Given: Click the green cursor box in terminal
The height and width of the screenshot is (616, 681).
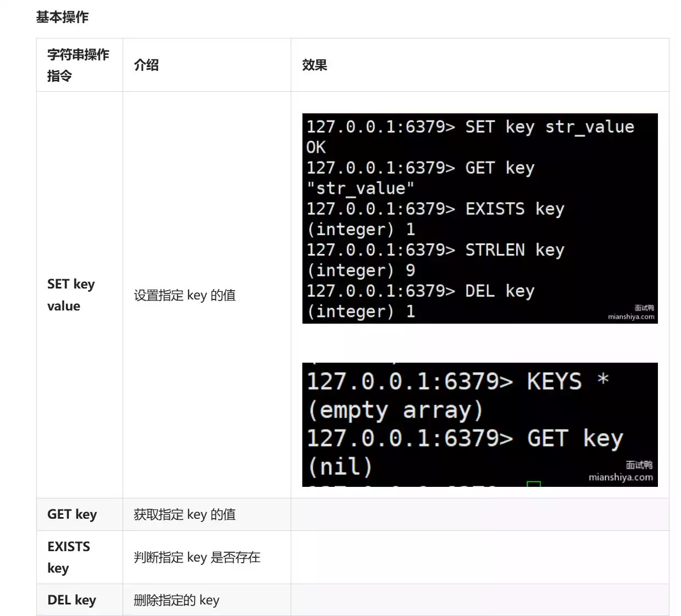Looking at the screenshot, I should click(x=533, y=484).
